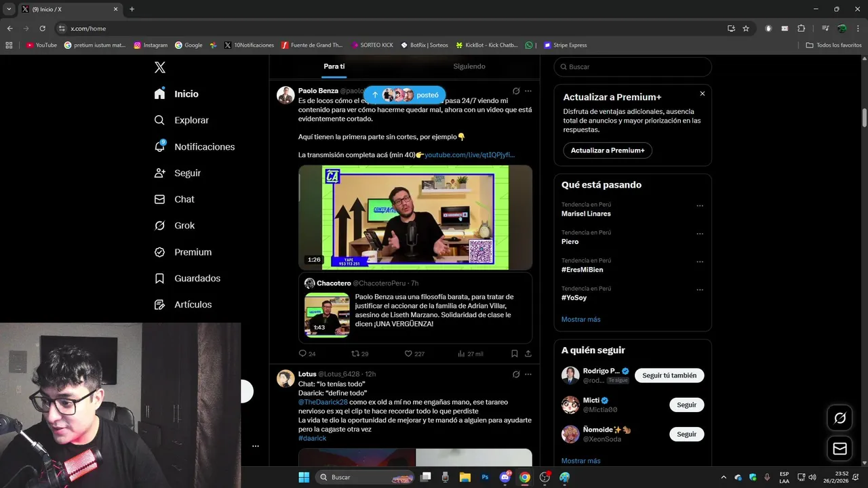The height and width of the screenshot is (488, 868).
Task: Open Premium in the sidebar
Action: click(182, 252)
